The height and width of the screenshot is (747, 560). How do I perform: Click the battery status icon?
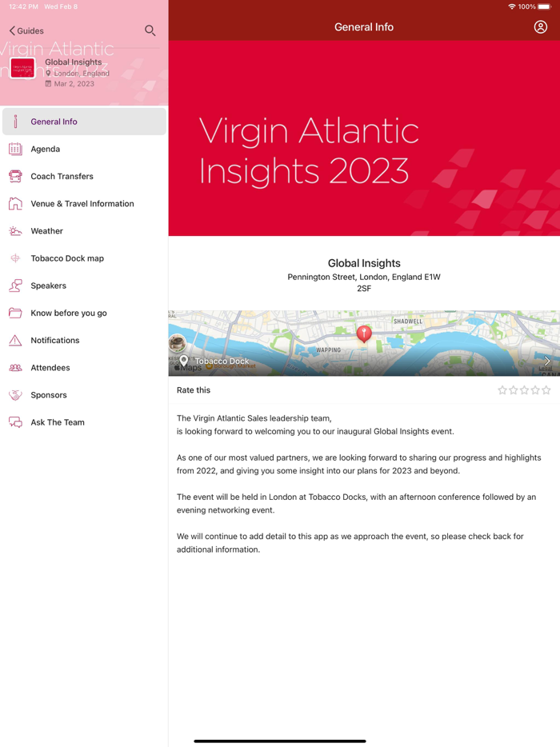pyautogui.click(x=545, y=6)
